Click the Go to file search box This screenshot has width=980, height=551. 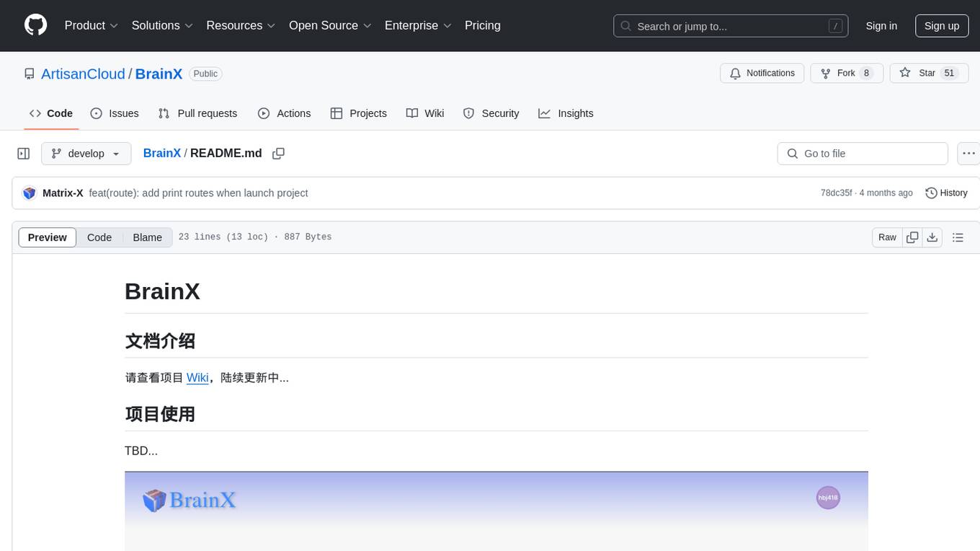click(863, 154)
